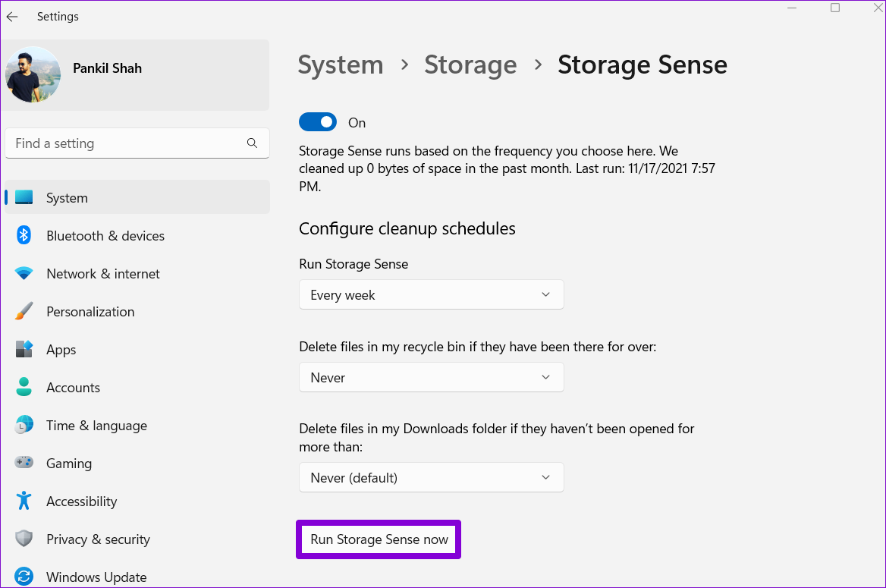Open Network & internet settings

pyautogui.click(x=137, y=274)
